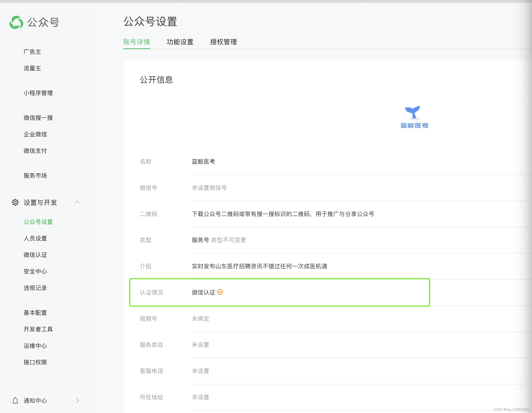Open 人员设置 under settings
Screen dimensions: 532x413
coord(35,238)
